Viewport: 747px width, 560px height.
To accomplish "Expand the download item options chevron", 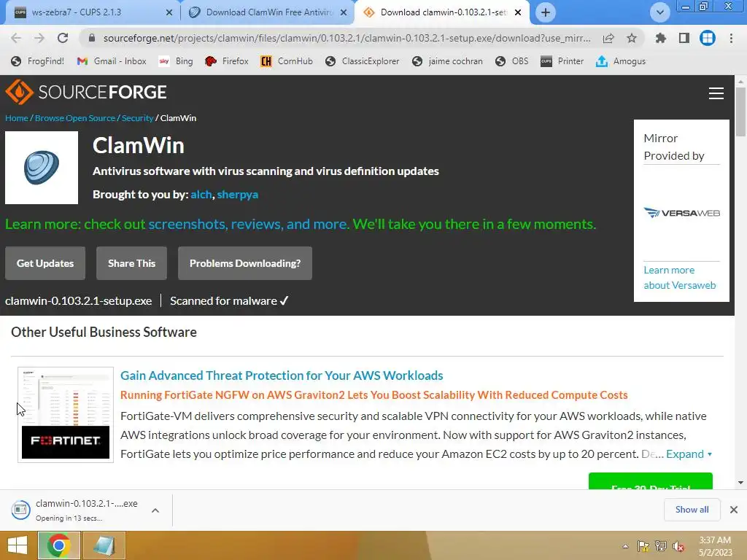I will (155, 510).
